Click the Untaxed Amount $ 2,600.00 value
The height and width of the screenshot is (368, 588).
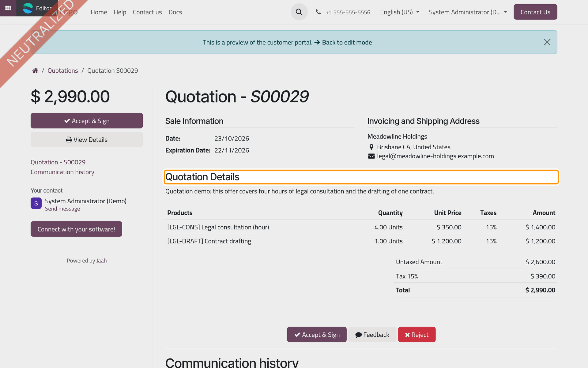[x=540, y=262]
